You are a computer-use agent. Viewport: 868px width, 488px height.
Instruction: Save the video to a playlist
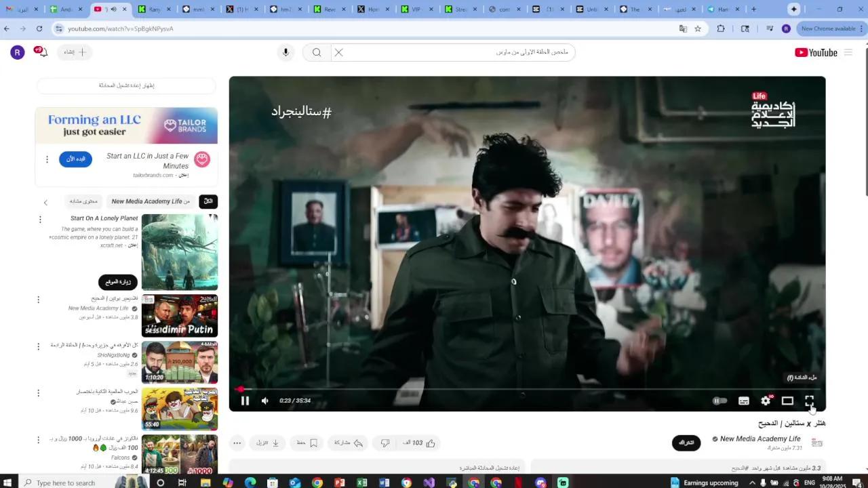point(307,443)
